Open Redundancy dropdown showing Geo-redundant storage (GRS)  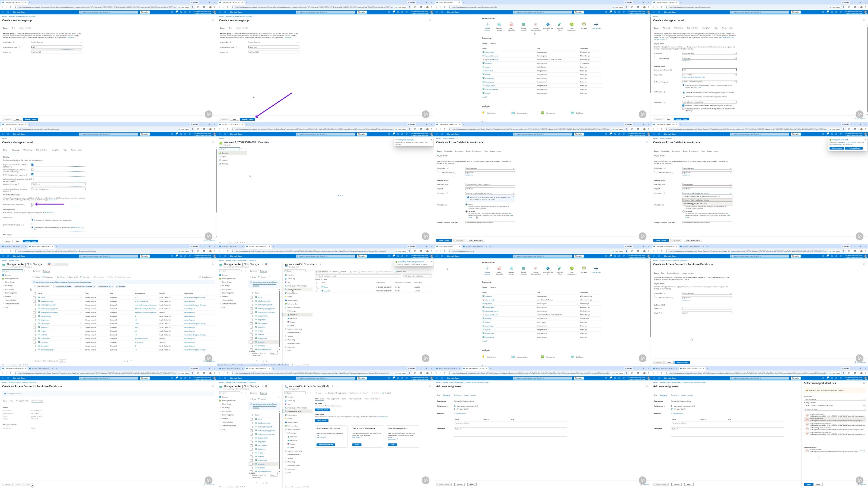point(709,102)
